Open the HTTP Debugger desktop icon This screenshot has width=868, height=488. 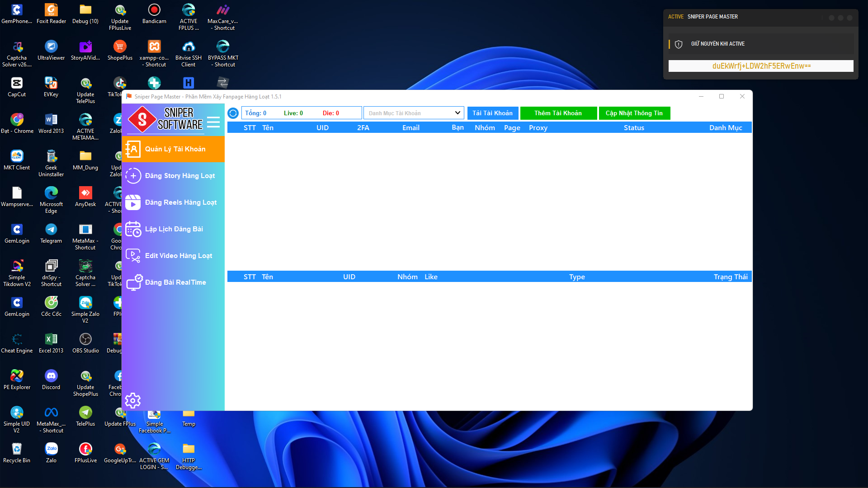189,457
